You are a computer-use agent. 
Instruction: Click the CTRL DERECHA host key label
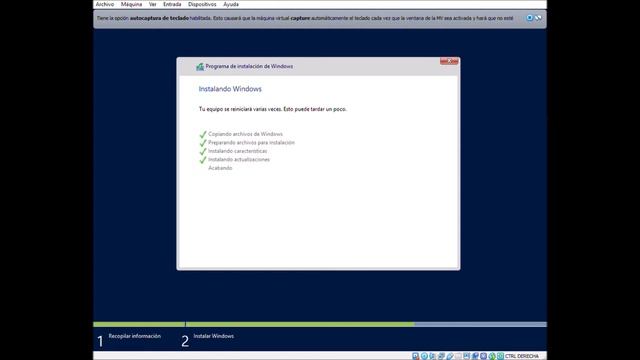coord(522,356)
